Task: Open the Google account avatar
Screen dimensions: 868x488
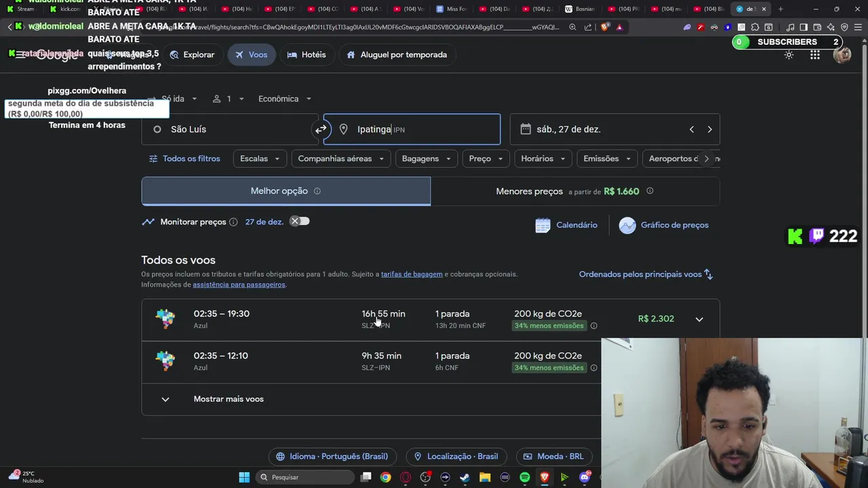Action: [x=842, y=55]
